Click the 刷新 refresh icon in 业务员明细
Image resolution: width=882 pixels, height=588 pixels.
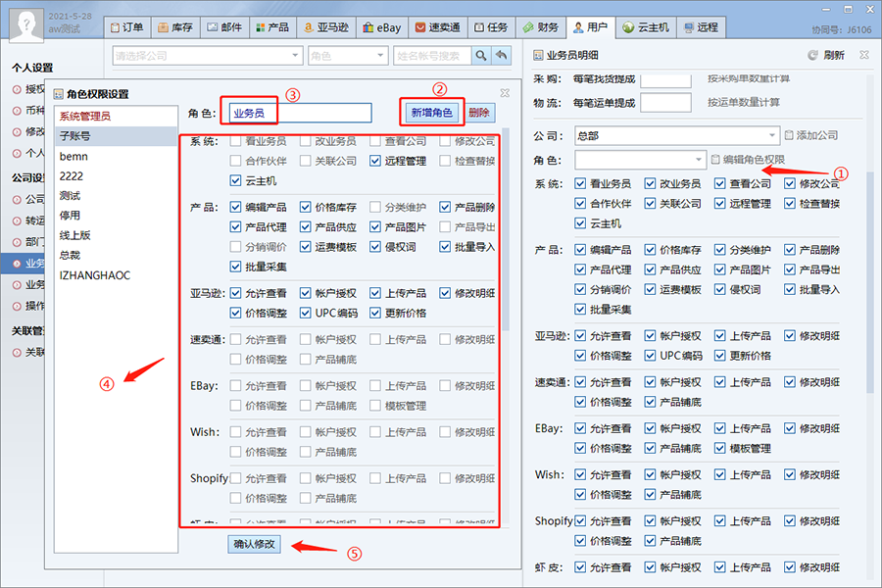812,55
